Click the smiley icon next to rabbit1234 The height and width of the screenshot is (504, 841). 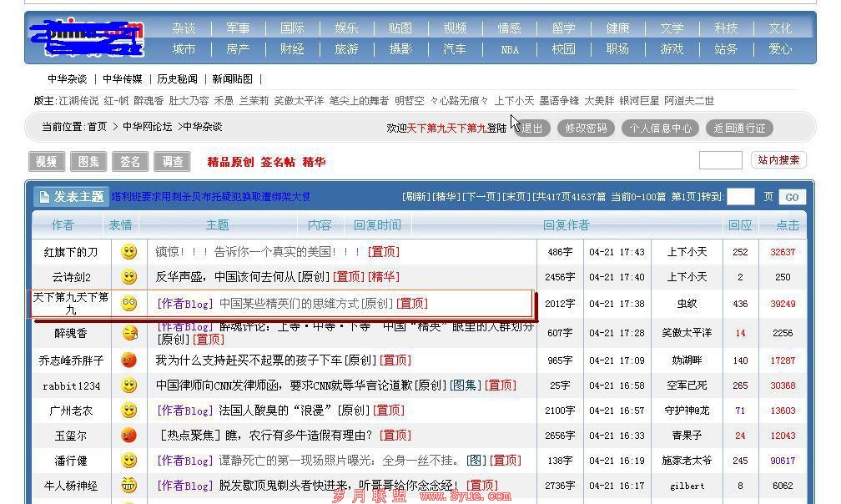point(128,386)
